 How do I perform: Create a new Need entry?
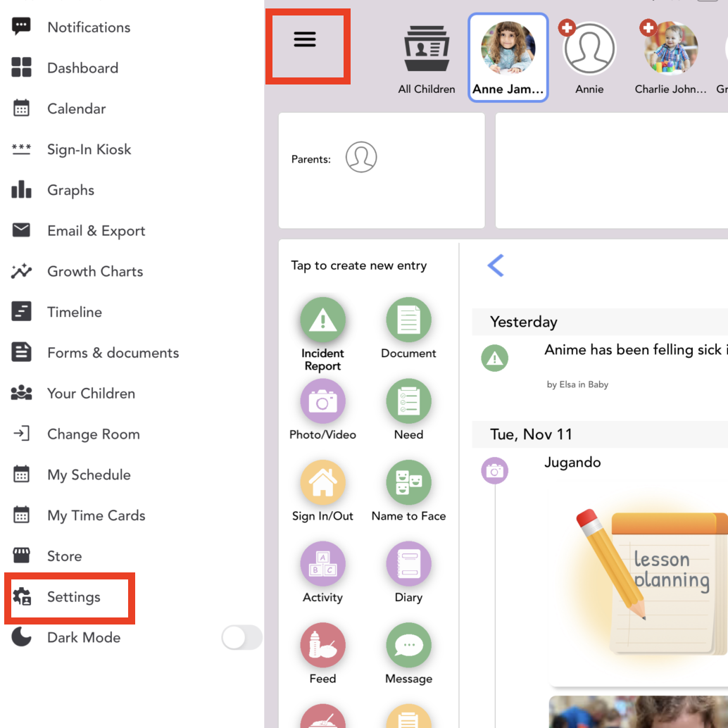(x=408, y=410)
